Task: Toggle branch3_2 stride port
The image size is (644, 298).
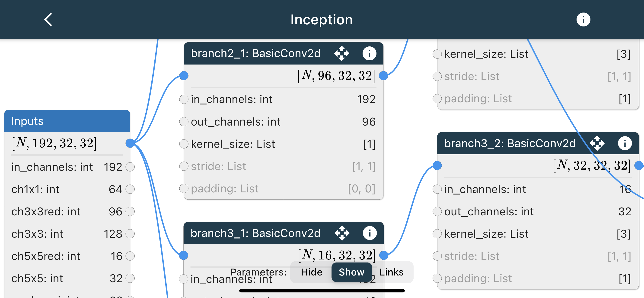Action: [x=437, y=256]
